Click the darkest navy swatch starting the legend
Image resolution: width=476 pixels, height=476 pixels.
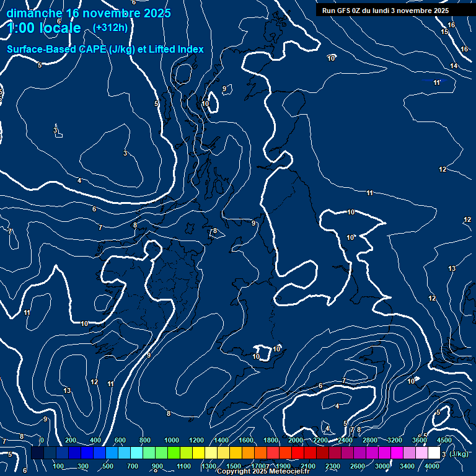[x=37, y=452]
